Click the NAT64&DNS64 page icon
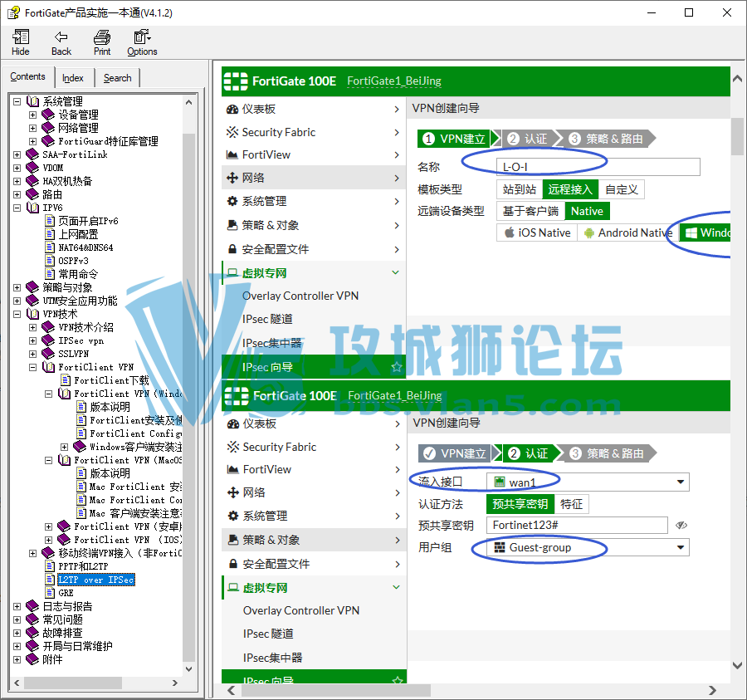The height and width of the screenshot is (700, 747). click(x=50, y=247)
